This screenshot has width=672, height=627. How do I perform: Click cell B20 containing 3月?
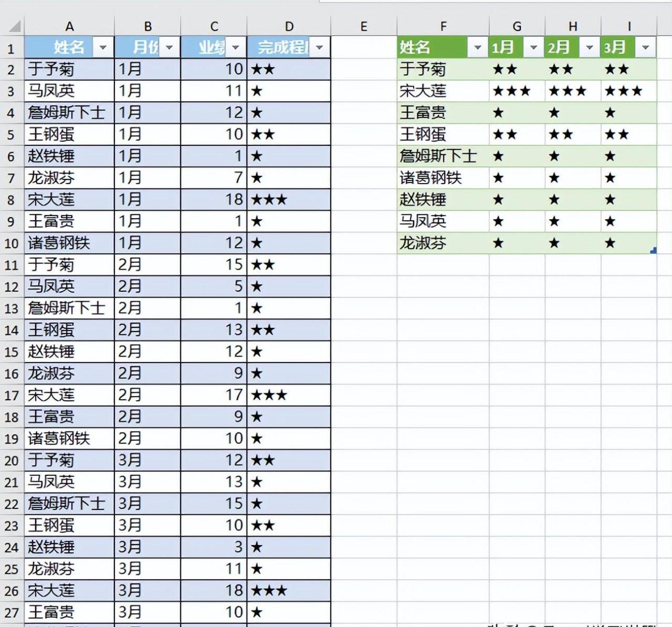(x=148, y=460)
